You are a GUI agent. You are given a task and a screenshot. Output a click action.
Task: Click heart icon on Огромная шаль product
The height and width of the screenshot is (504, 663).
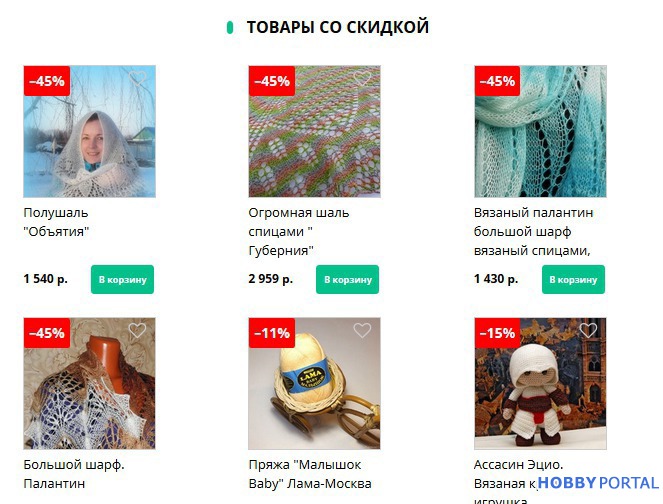coord(362,78)
